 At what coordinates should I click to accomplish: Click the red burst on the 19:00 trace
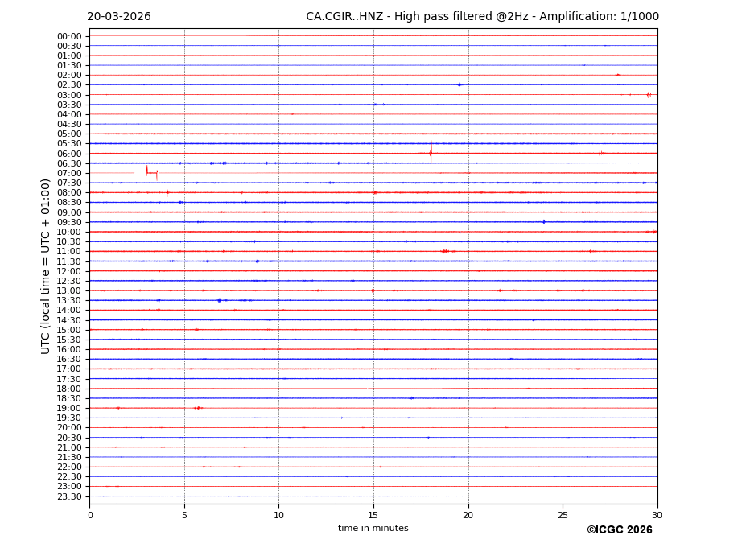click(x=197, y=408)
